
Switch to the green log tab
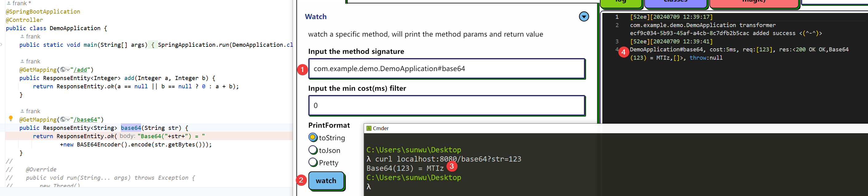(621, 3)
